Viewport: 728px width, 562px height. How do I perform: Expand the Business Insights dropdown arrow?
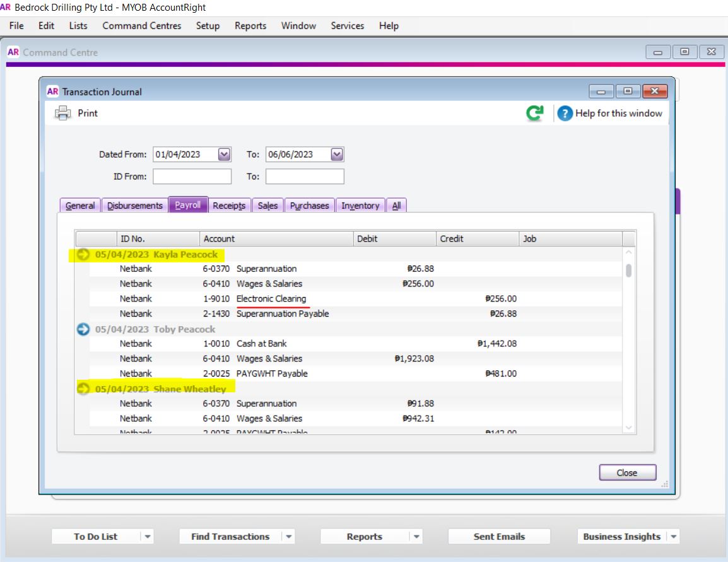pyautogui.click(x=673, y=537)
